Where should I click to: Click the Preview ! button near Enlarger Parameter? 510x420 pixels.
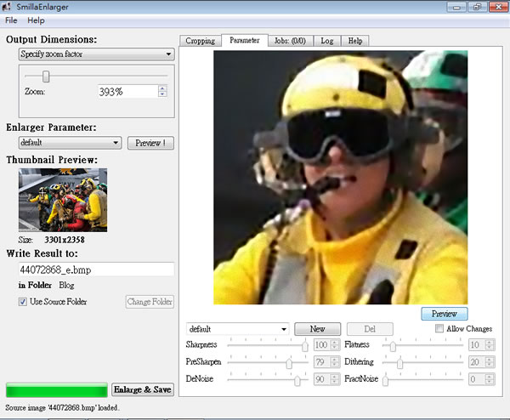[150, 143]
